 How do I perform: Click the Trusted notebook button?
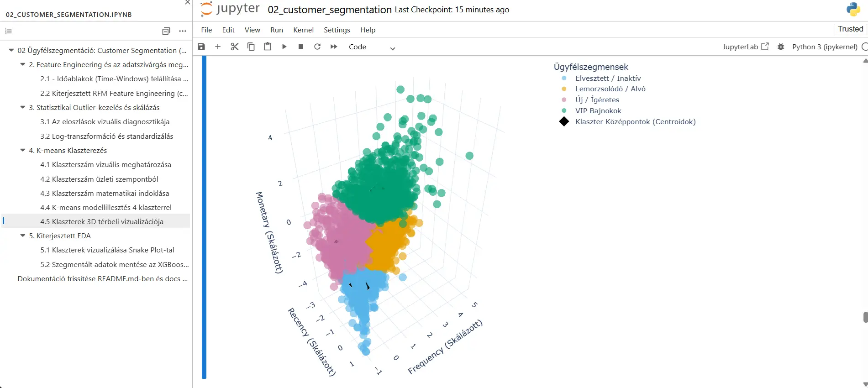[850, 29]
